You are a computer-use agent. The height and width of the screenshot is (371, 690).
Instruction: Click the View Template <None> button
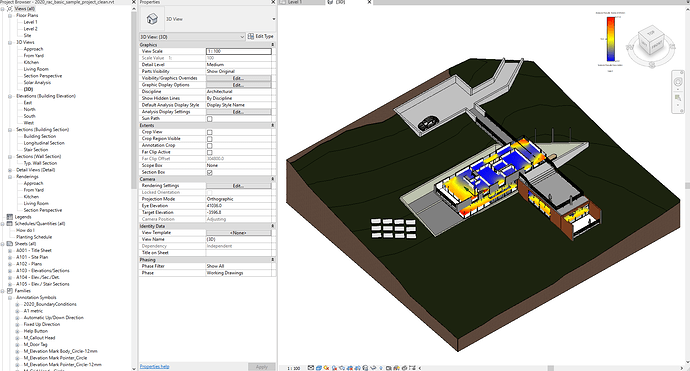[x=239, y=233]
